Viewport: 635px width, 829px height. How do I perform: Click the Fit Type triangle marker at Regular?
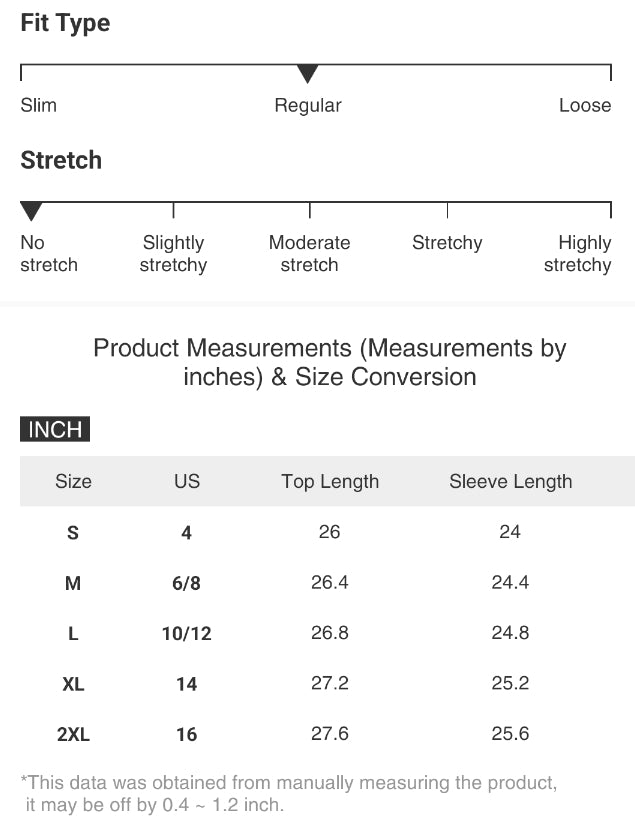[308, 74]
